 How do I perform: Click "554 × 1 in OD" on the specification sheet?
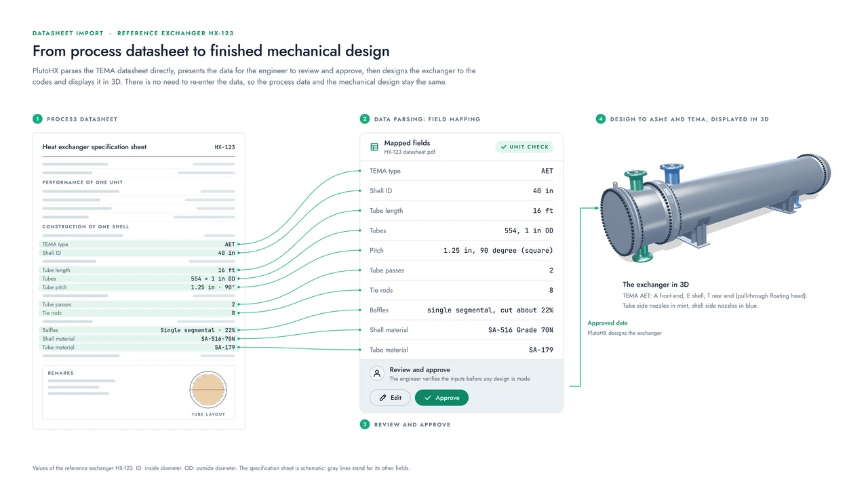click(x=213, y=279)
